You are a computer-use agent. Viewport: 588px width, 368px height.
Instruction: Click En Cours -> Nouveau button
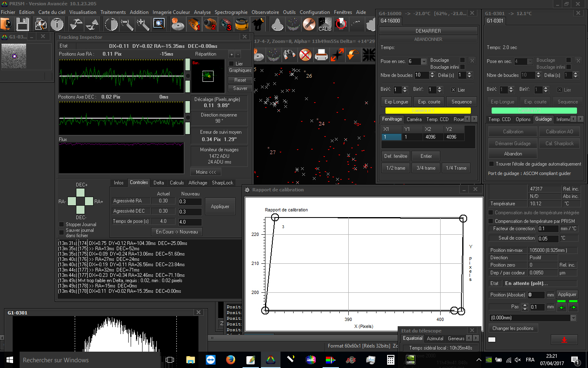[x=177, y=232]
